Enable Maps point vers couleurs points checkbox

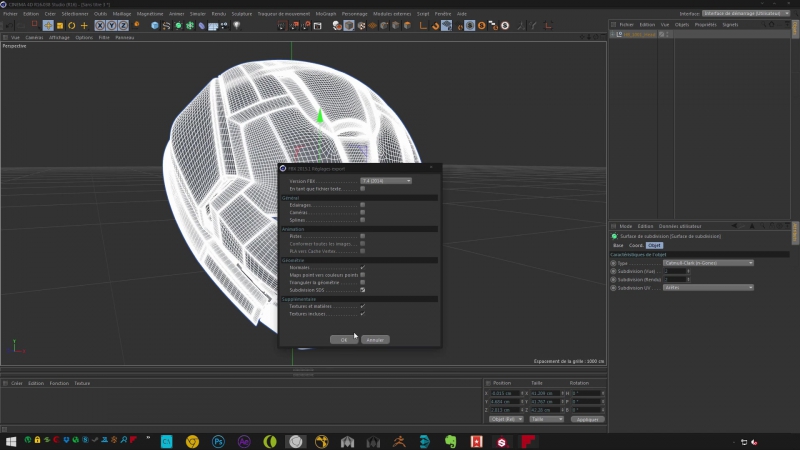tap(363, 275)
